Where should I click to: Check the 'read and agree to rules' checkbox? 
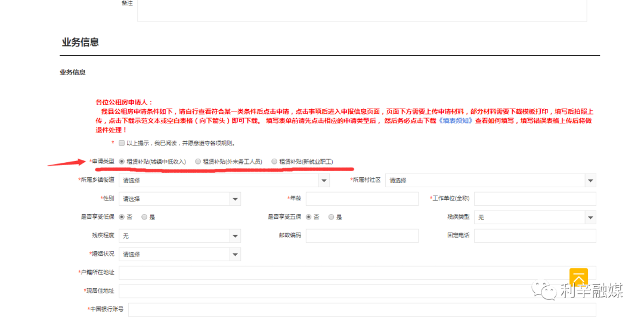pos(121,143)
